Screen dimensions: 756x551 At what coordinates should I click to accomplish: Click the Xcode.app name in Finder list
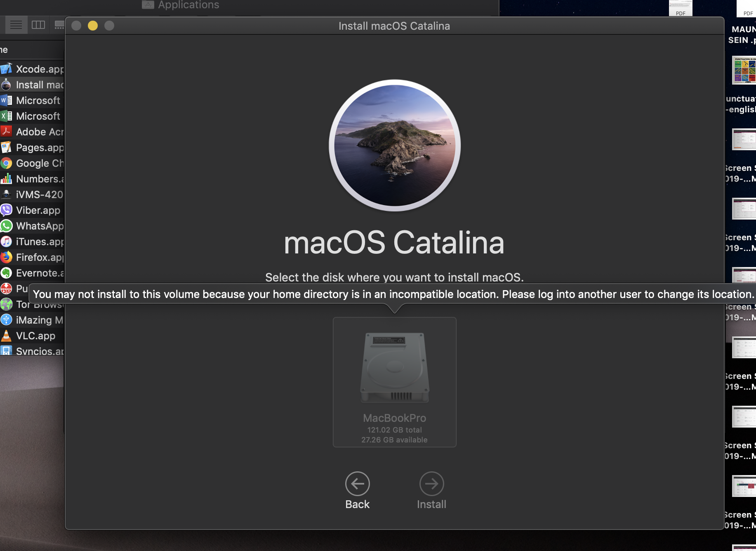tap(40, 69)
